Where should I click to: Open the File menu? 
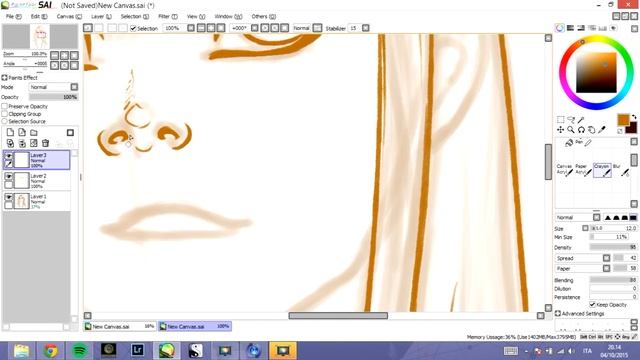13,16
